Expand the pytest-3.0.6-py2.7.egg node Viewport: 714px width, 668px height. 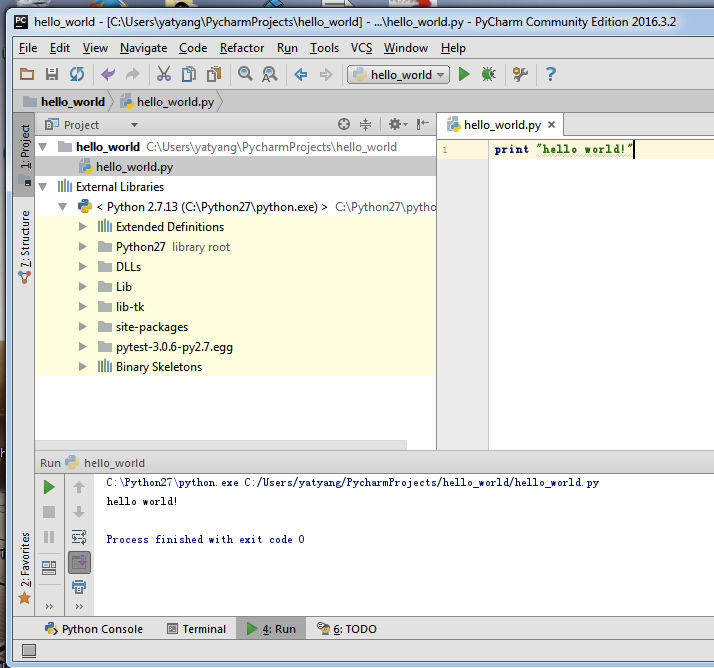tap(82, 347)
